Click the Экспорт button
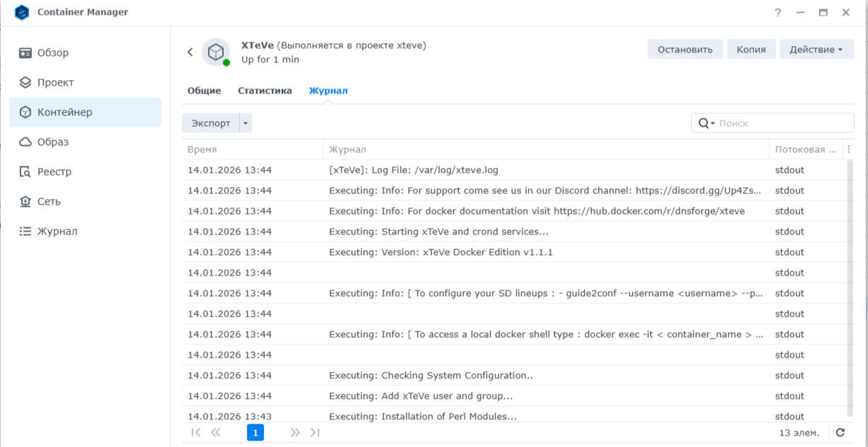This screenshot has height=447, width=868. 211,123
